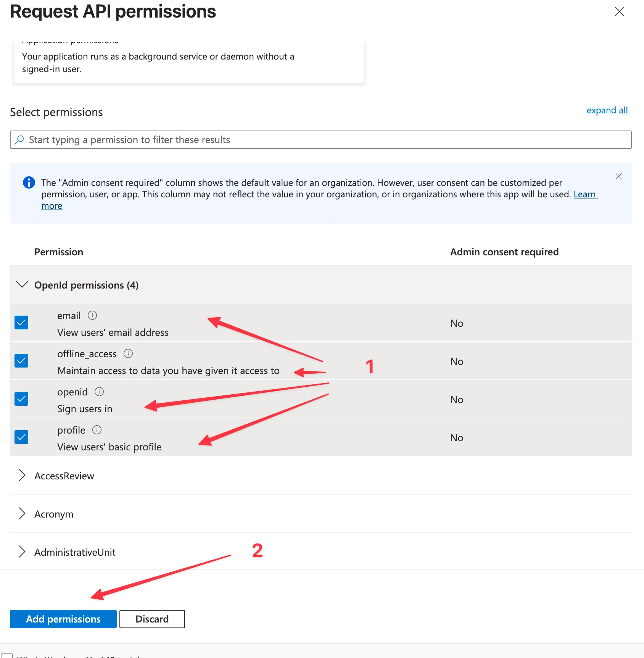Click expand all to open every group

click(x=607, y=110)
